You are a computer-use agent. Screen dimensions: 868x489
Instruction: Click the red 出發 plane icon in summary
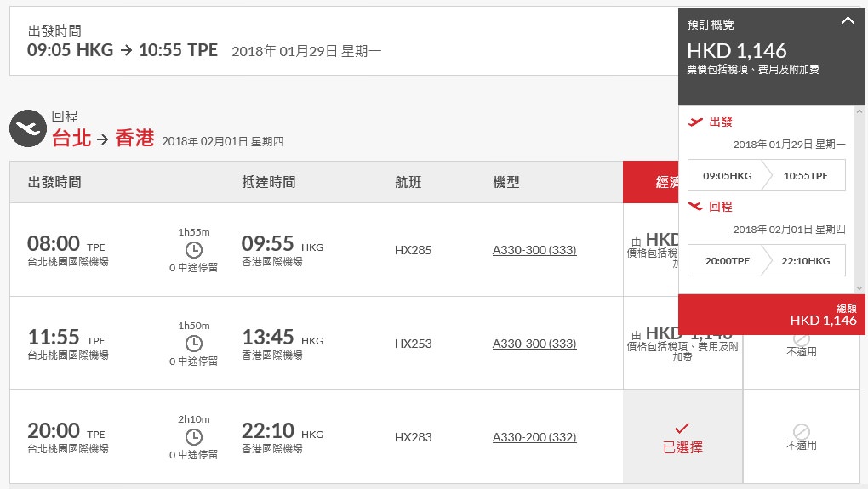(696, 122)
